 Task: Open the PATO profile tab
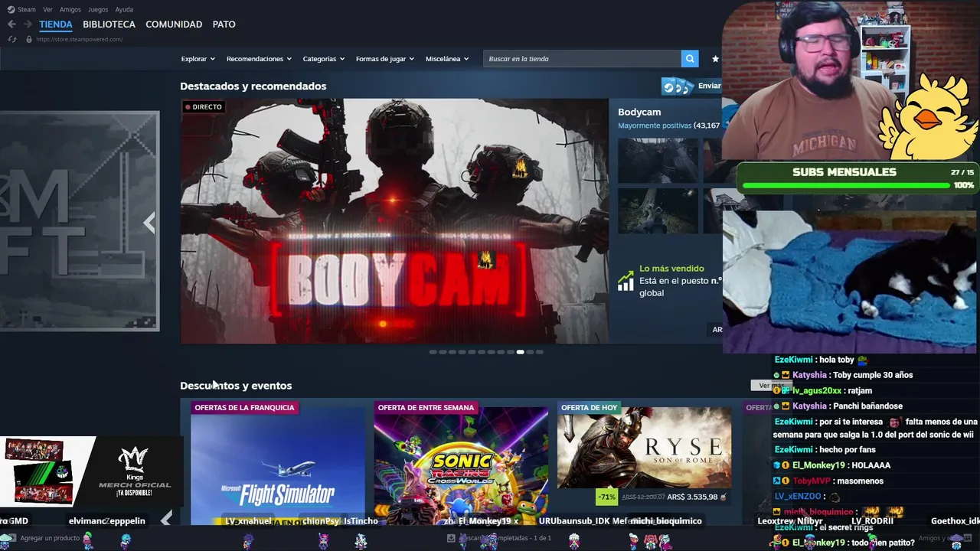224,24
